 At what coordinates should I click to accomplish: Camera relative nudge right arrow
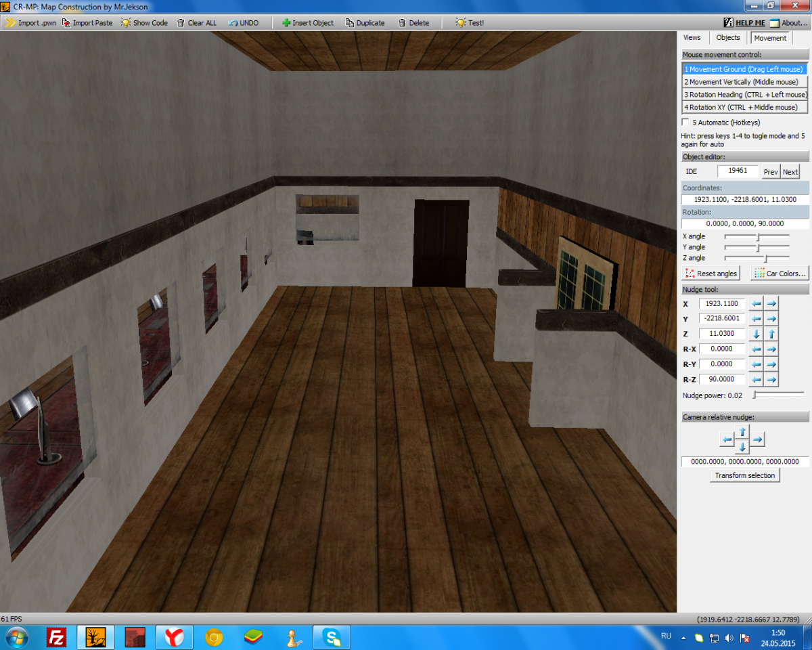pos(758,439)
